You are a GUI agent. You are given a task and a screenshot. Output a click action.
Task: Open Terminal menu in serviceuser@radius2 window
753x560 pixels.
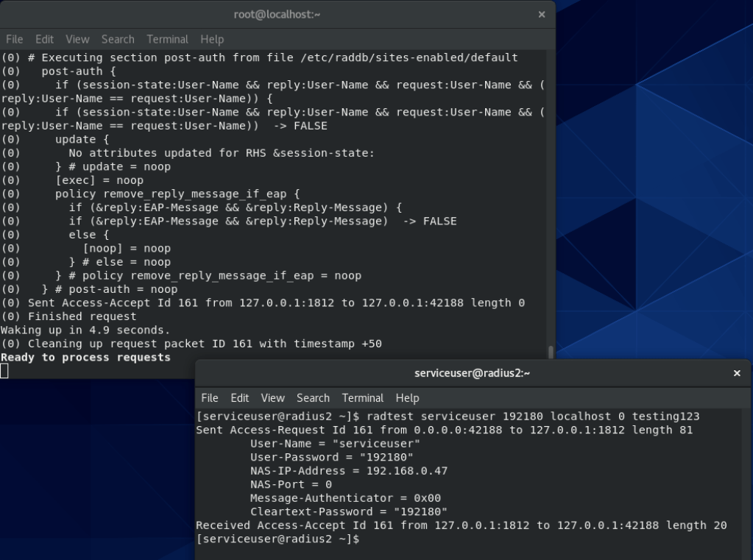tap(362, 398)
